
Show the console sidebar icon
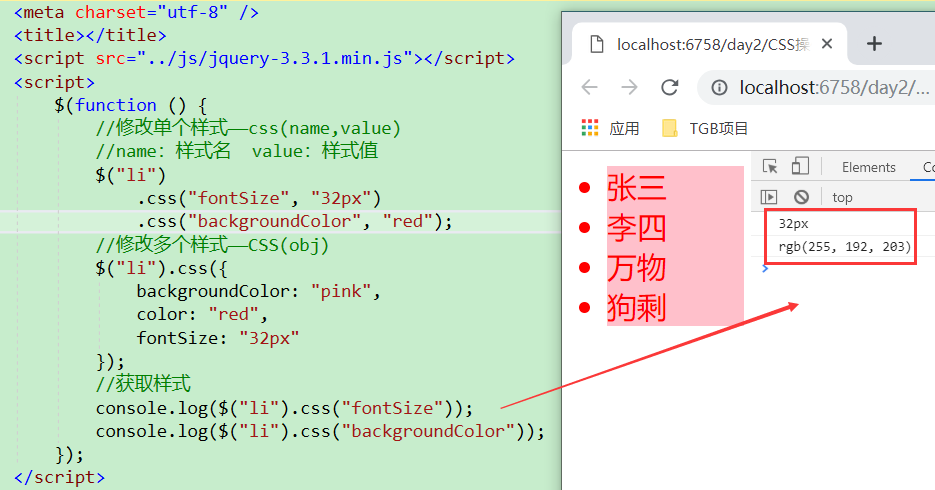point(769,197)
